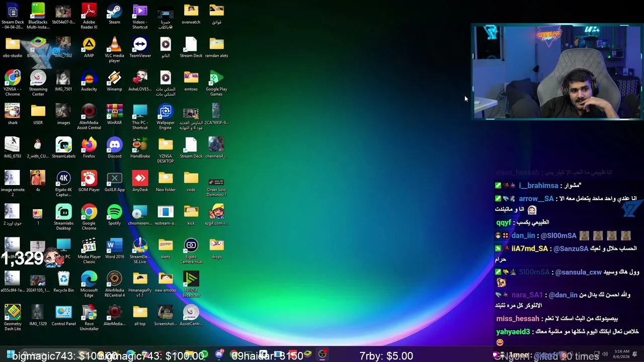The height and width of the screenshot is (362, 644).
Task: Select the all top folder
Action: [140, 316]
